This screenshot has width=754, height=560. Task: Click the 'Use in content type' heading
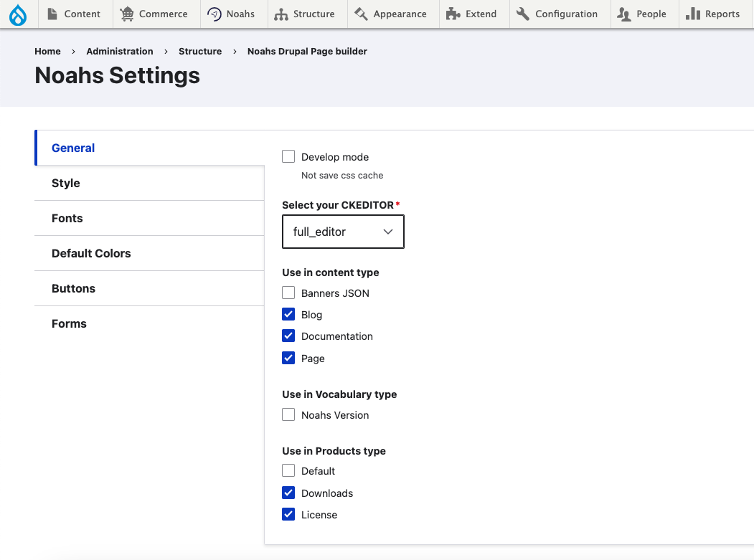(x=330, y=272)
